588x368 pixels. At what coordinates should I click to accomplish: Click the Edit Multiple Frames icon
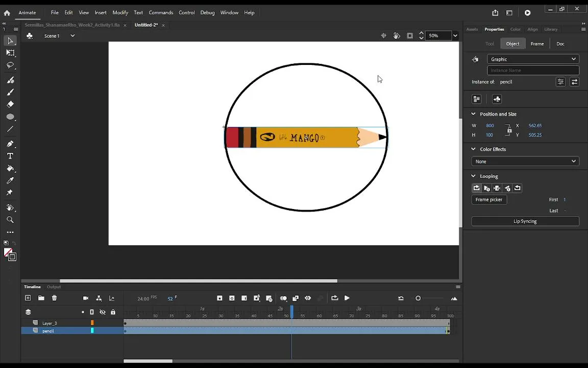[296, 298]
